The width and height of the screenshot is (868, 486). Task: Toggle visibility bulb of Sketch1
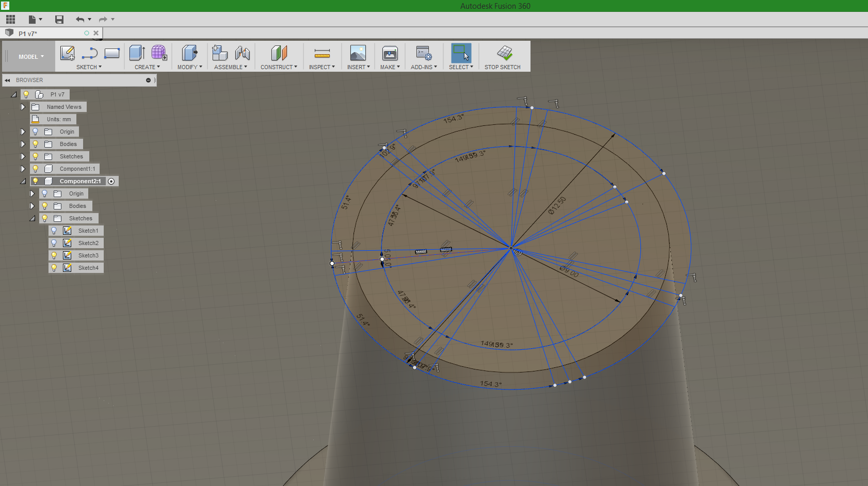click(x=54, y=231)
